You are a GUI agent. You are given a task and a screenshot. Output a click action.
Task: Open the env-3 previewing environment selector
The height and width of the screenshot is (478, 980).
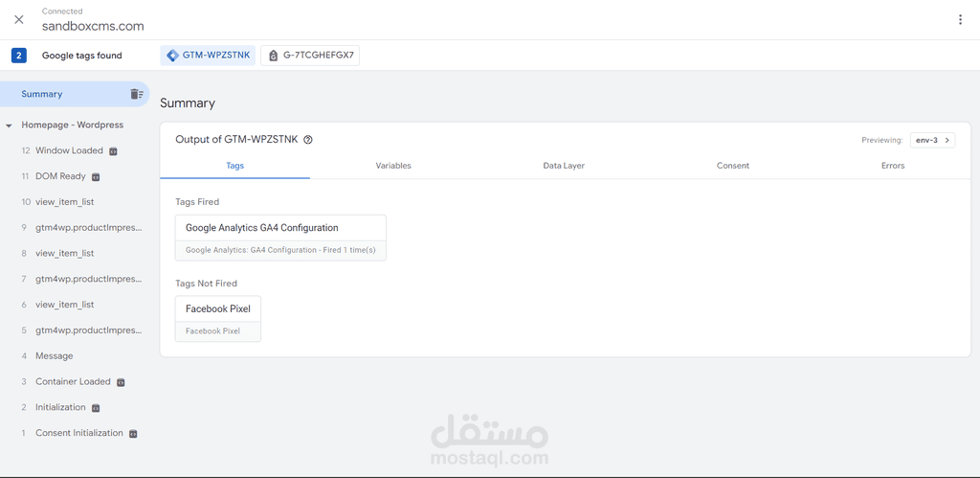(932, 140)
